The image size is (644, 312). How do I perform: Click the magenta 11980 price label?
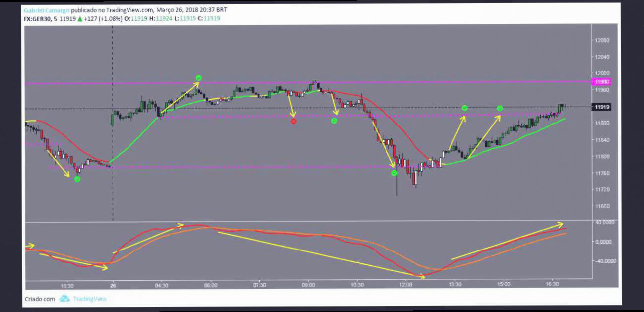coord(601,82)
